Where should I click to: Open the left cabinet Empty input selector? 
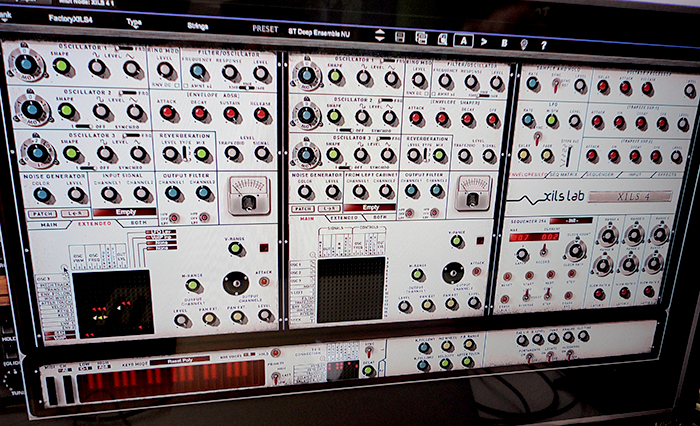(125, 212)
